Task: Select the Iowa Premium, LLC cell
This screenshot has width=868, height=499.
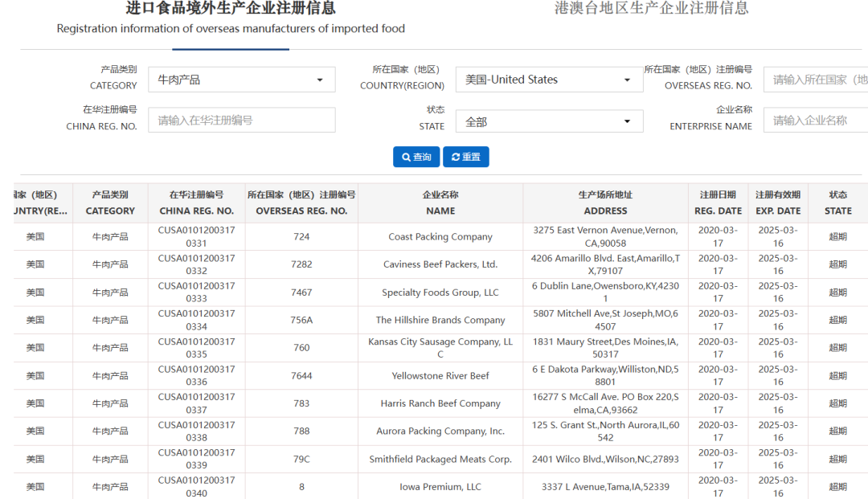Action: pos(440,488)
